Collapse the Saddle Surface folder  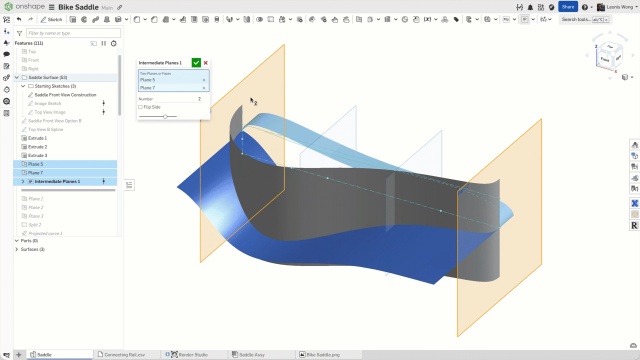click(x=17, y=78)
